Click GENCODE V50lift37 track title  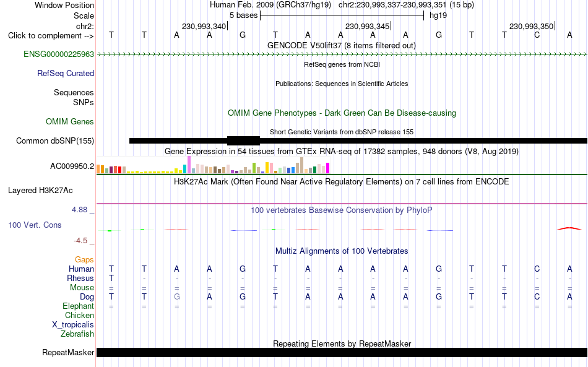(x=342, y=46)
